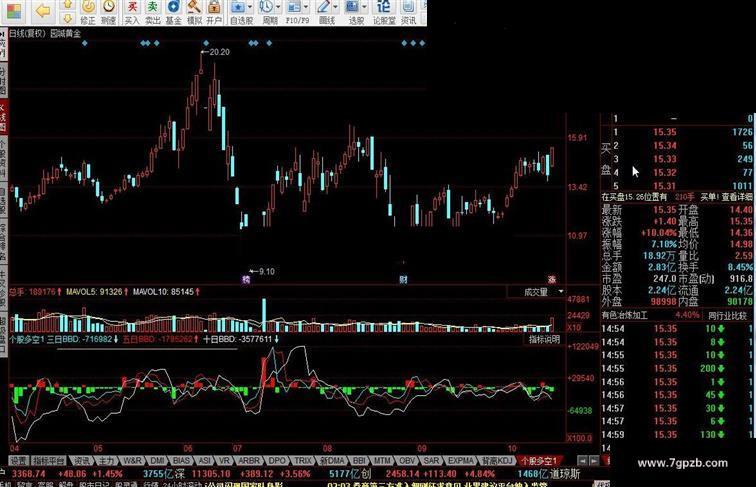This screenshot has width=756, height=487.
Task: Expand the 自选股 dropdown arrow
Action: point(250,7)
